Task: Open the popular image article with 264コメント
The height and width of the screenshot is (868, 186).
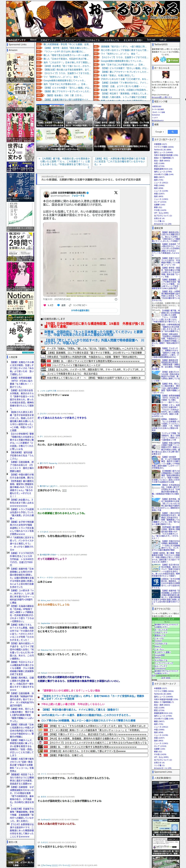Action: click(x=166, y=827)
